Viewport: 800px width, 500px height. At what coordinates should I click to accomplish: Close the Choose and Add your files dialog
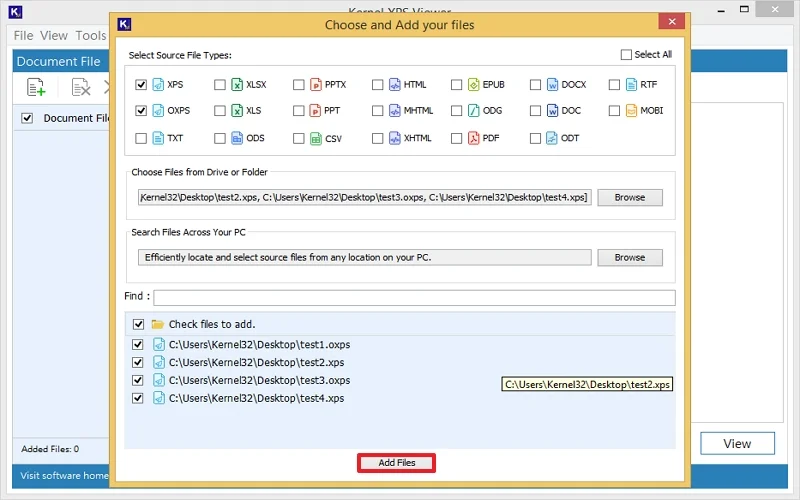click(x=671, y=21)
